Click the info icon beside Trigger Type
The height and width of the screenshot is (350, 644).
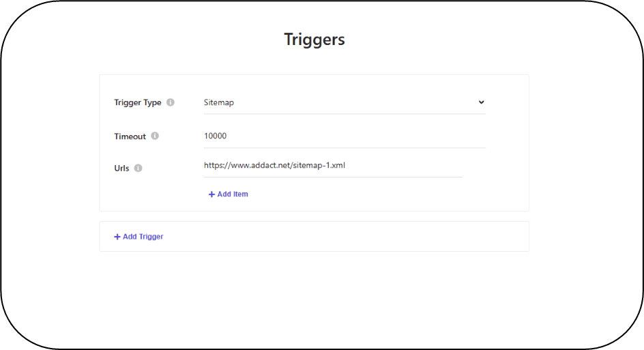point(171,102)
